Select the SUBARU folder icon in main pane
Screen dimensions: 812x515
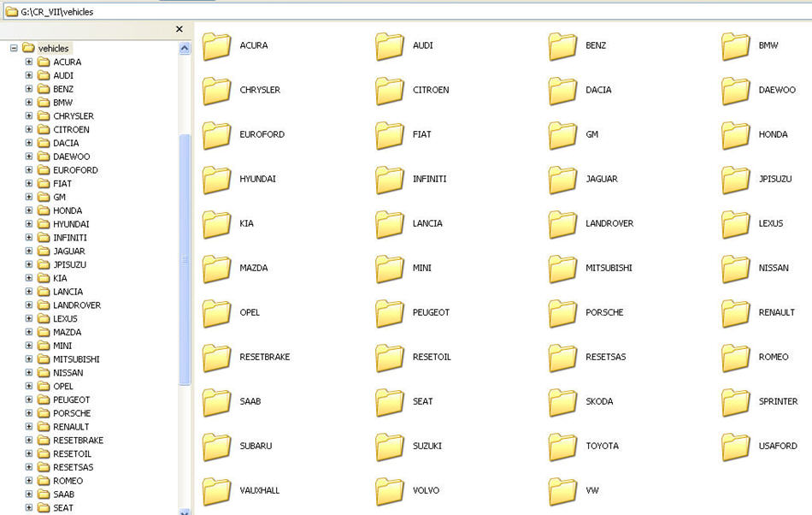216,447
